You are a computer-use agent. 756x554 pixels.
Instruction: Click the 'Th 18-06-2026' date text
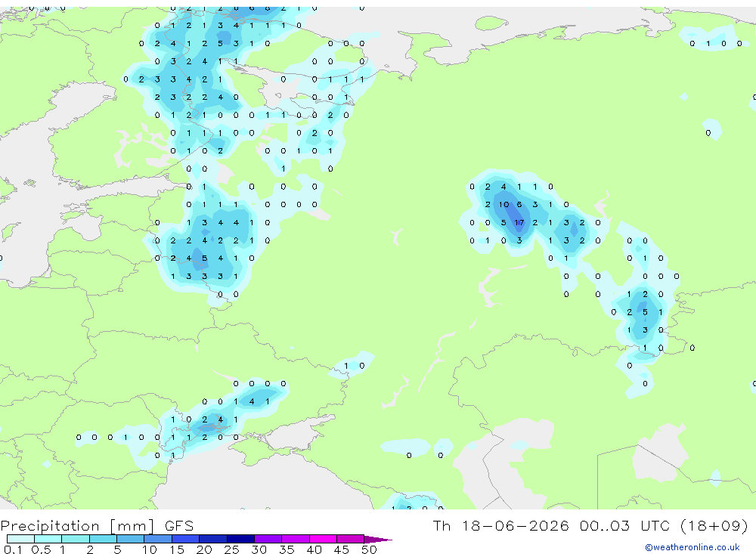tap(500, 525)
